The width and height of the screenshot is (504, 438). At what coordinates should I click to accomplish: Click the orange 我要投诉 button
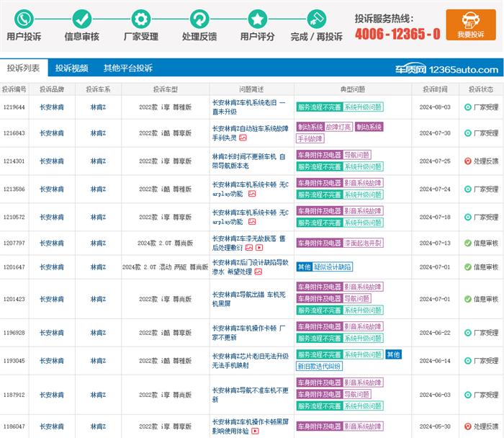(x=471, y=24)
